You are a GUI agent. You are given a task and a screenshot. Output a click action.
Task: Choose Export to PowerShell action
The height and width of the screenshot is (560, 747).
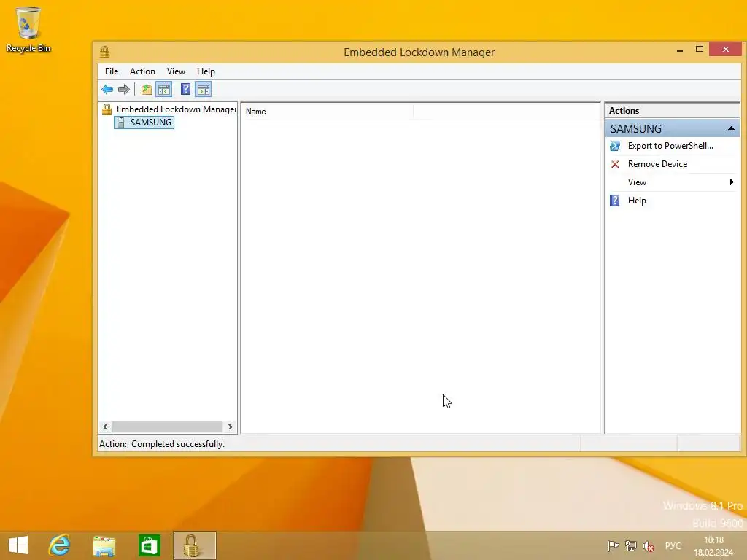[x=670, y=146]
